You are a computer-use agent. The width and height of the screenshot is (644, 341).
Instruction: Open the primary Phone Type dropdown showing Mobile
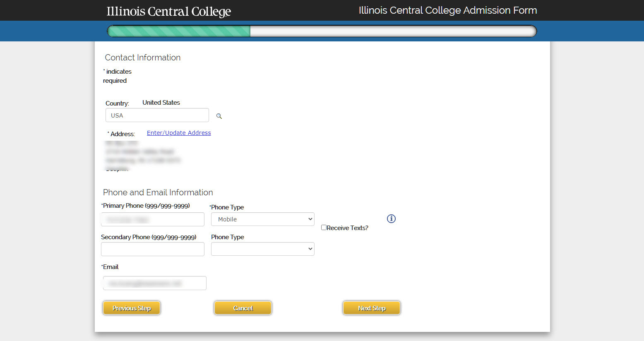[263, 219]
